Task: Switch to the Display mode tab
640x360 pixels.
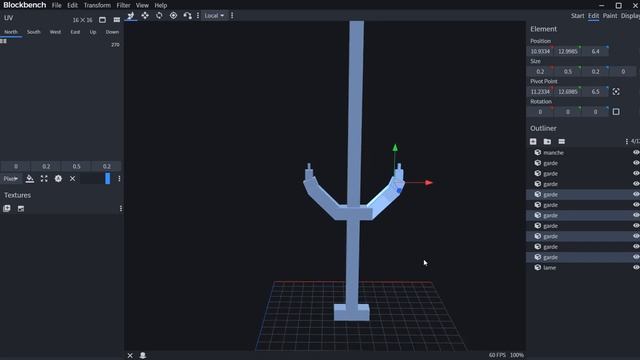Action: click(631, 16)
